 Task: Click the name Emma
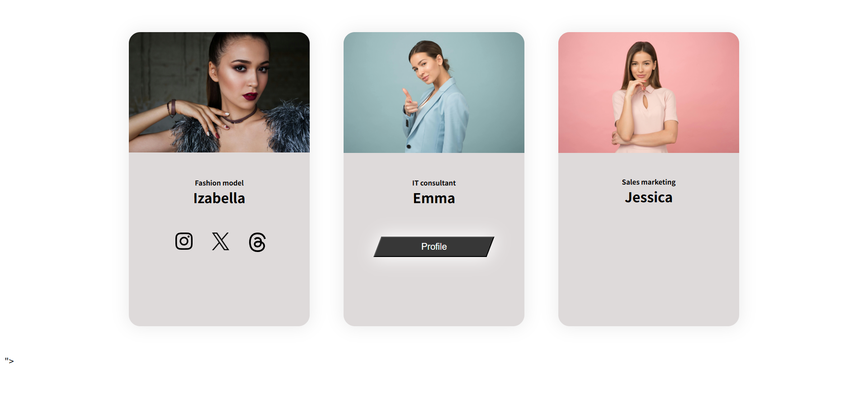click(x=434, y=198)
